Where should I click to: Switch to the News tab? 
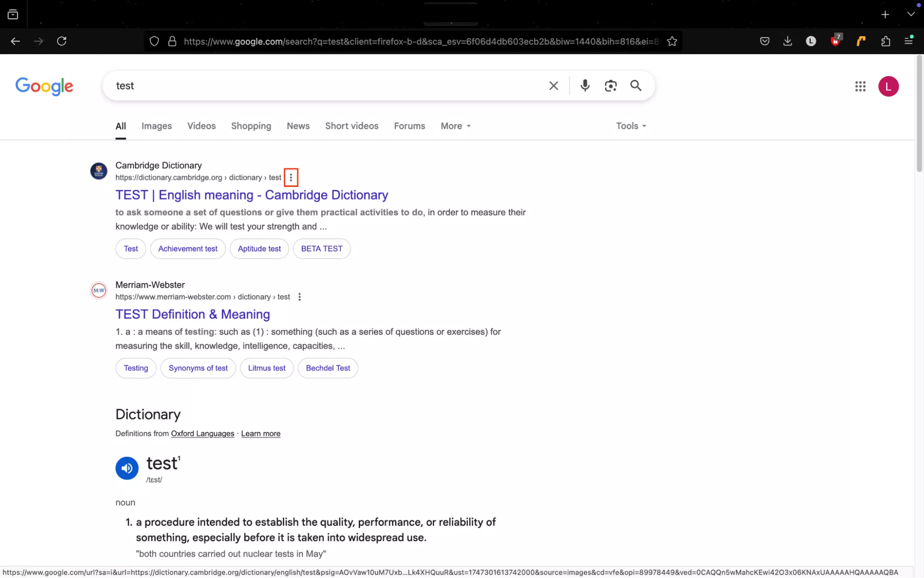pyautogui.click(x=298, y=126)
